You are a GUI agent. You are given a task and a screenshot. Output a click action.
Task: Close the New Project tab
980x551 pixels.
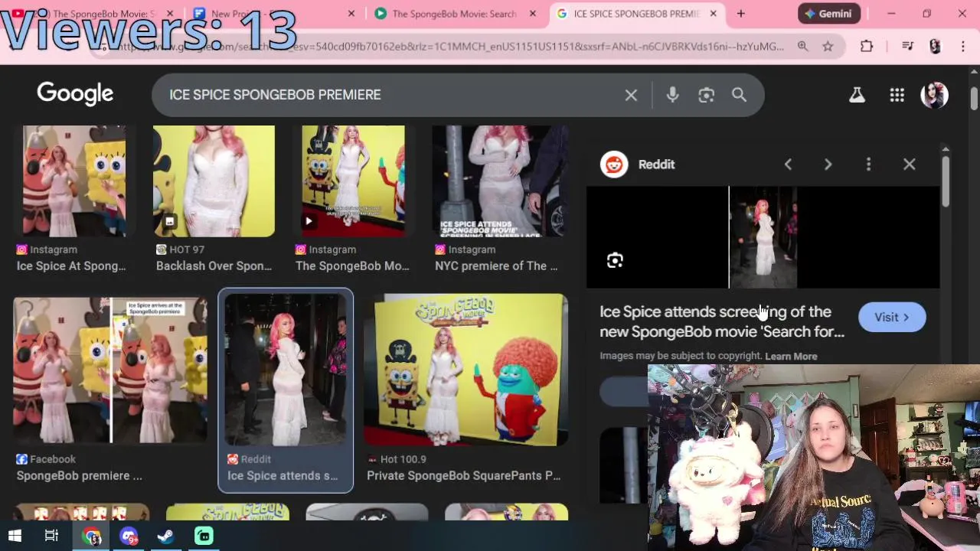point(351,14)
